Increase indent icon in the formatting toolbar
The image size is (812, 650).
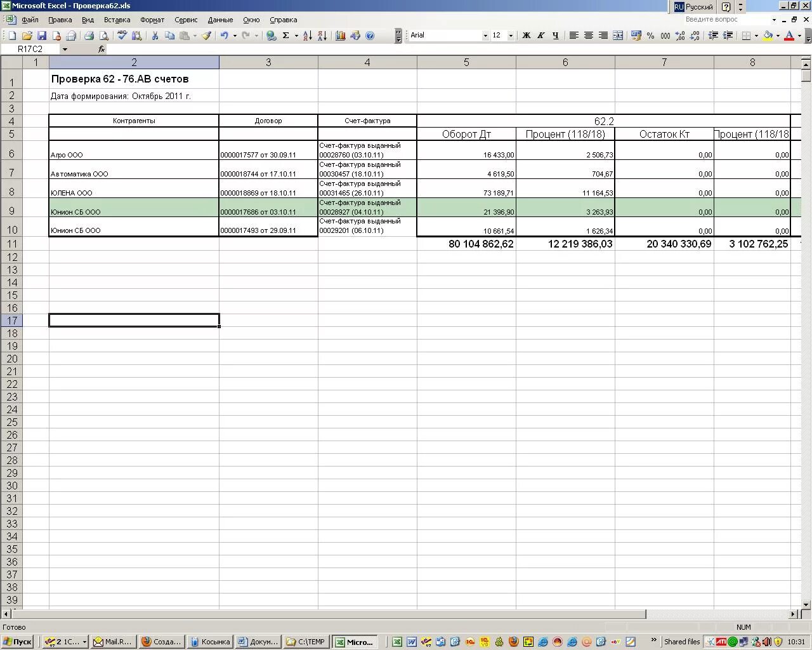click(x=728, y=36)
